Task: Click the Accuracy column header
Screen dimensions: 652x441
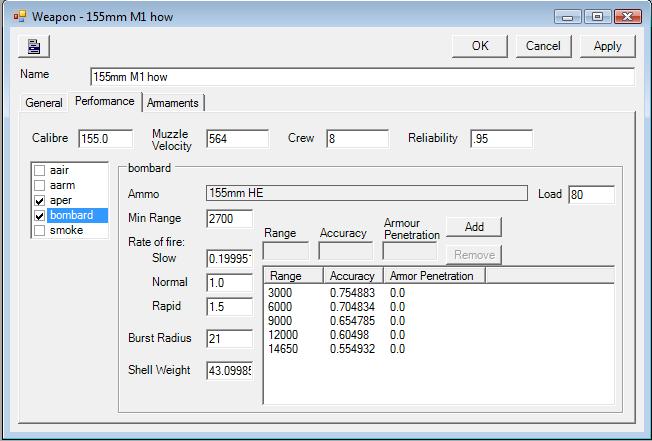Action: click(353, 276)
